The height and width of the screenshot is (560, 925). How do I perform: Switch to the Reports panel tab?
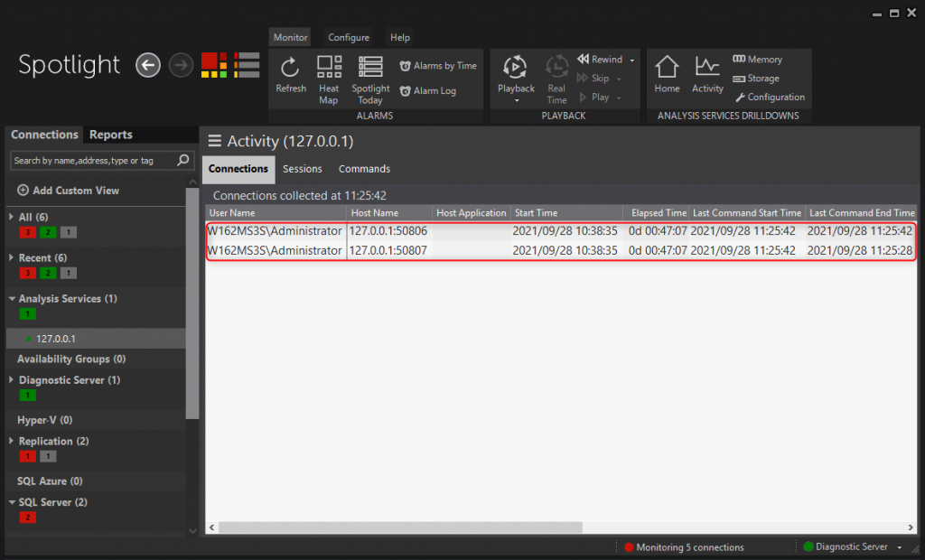pos(111,135)
